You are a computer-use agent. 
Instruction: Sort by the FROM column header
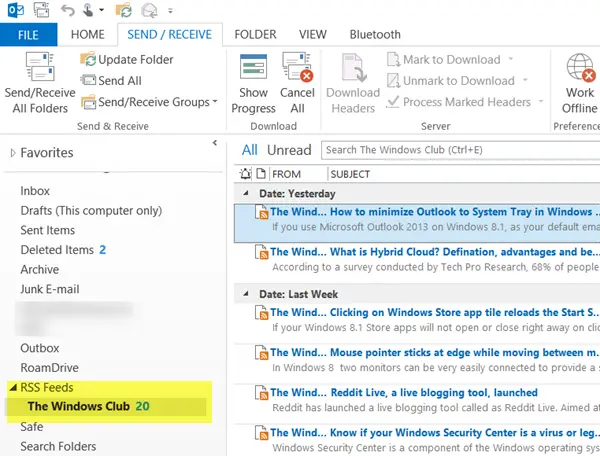pos(287,174)
